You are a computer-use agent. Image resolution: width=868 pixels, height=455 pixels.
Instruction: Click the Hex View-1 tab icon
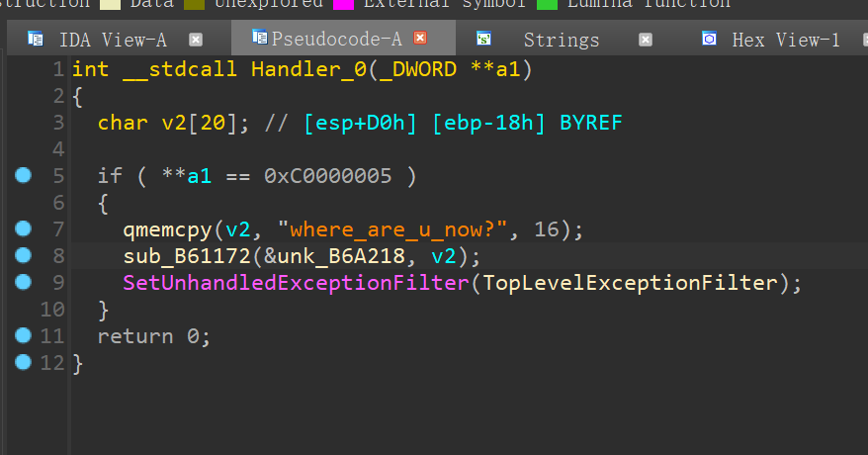(x=709, y=40)
